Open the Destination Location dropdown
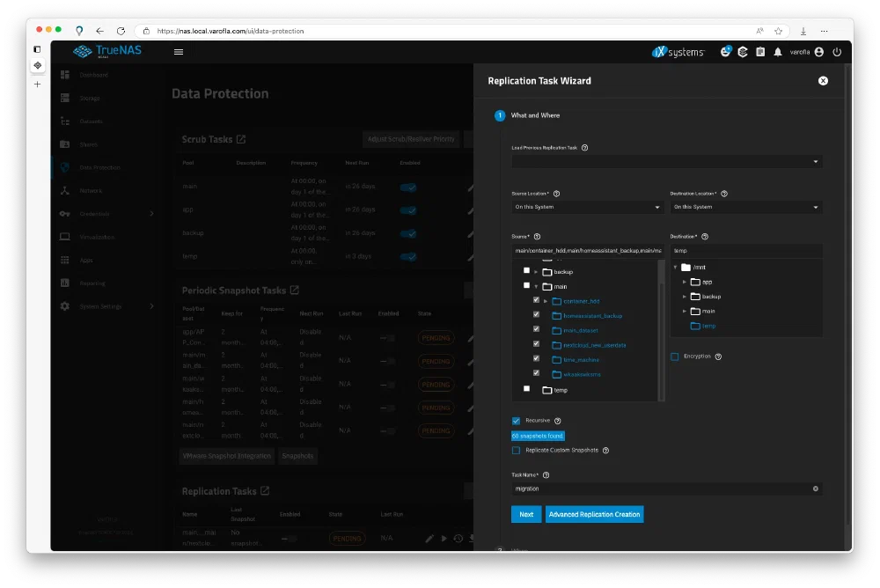This screenshot has height=588, width=880. [746, 207]
